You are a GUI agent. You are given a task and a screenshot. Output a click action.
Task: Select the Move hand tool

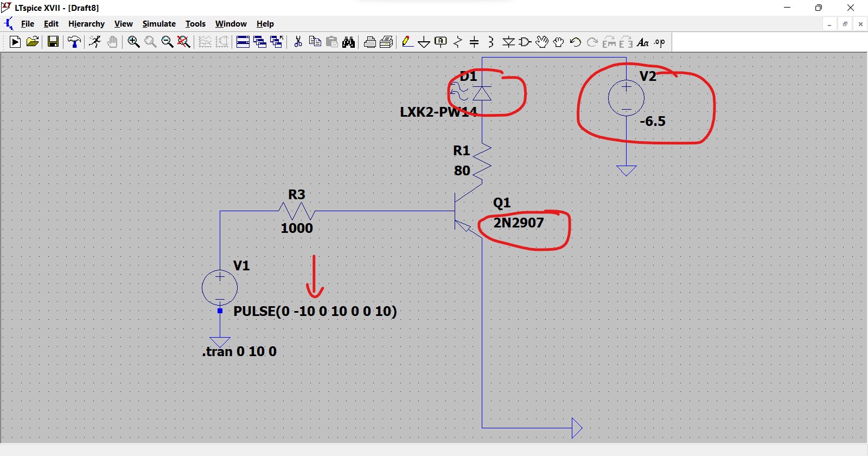pyautogui.click(x=542, y=42)
